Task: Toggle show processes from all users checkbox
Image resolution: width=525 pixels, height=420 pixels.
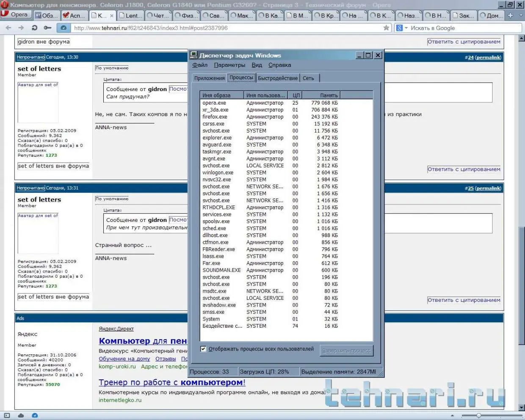Action: 203,349
